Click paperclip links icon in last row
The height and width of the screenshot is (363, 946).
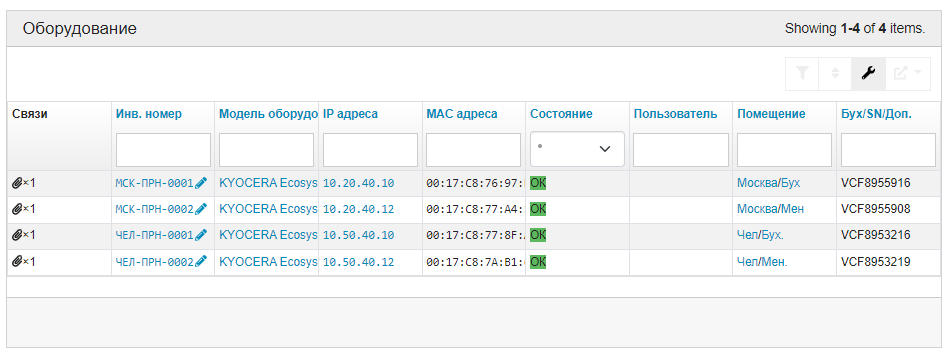tap(17, 261)
